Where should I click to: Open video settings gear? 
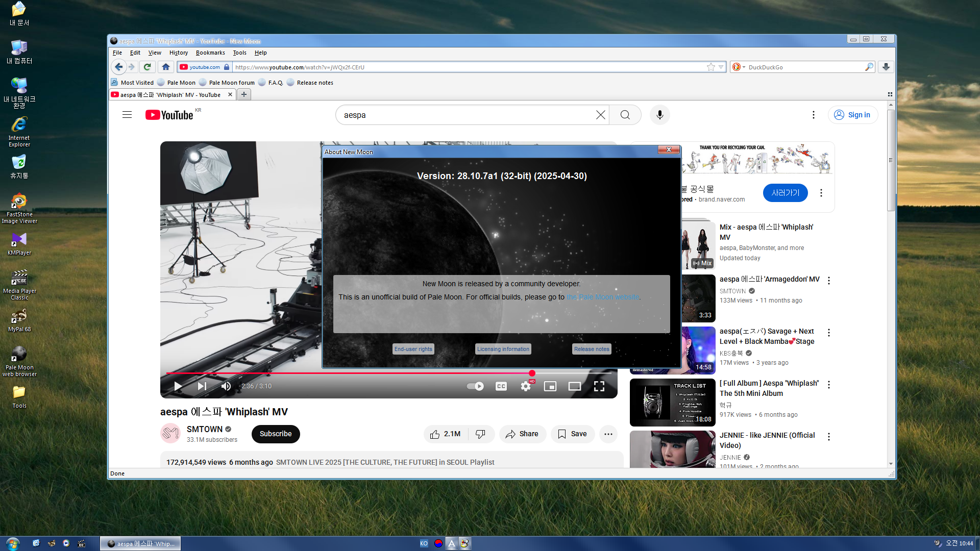pos(525,386)
